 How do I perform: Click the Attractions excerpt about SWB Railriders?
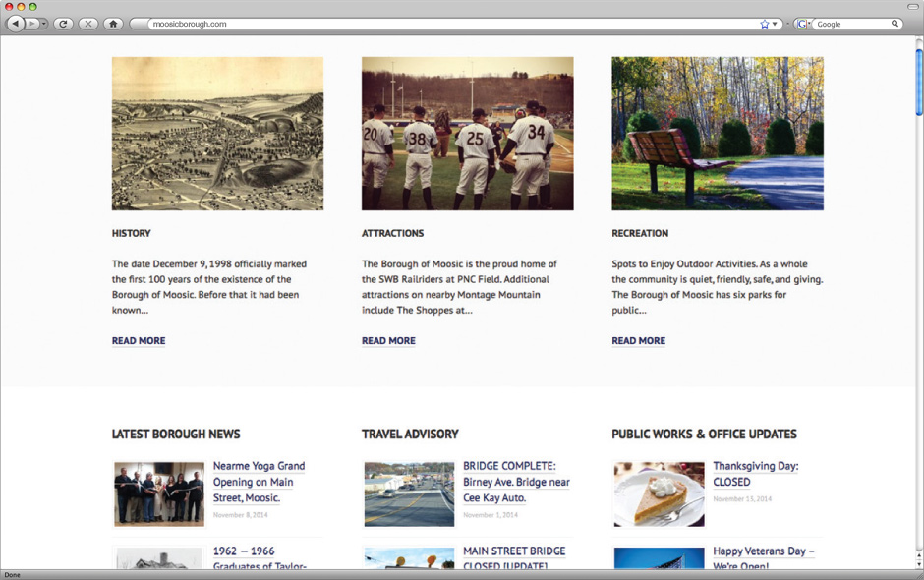pos(460,287)
